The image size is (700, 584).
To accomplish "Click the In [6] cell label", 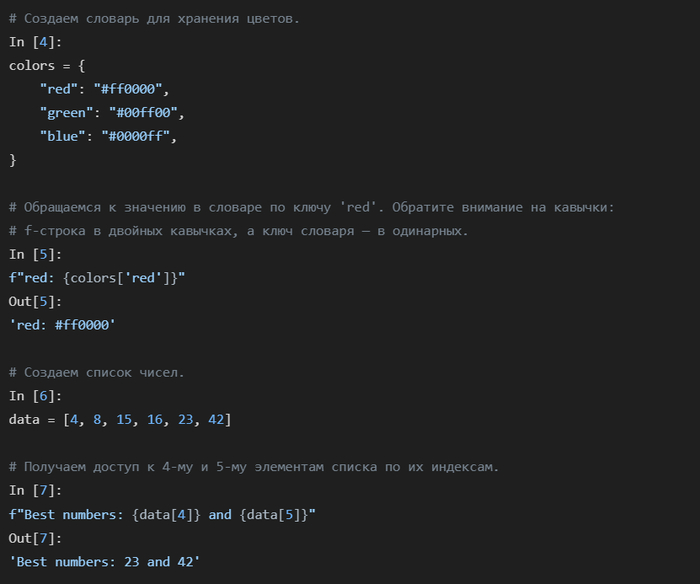I will click(30, 396).
